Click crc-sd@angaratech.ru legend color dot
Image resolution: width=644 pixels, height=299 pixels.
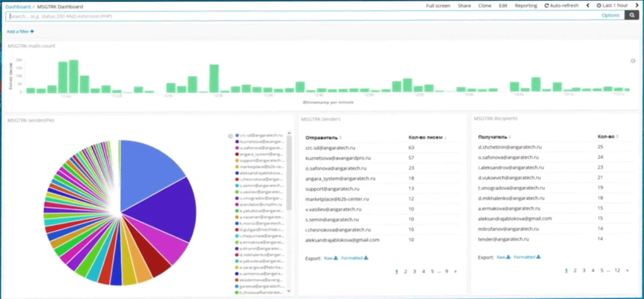pyautogui.click(x=237, y=135)
